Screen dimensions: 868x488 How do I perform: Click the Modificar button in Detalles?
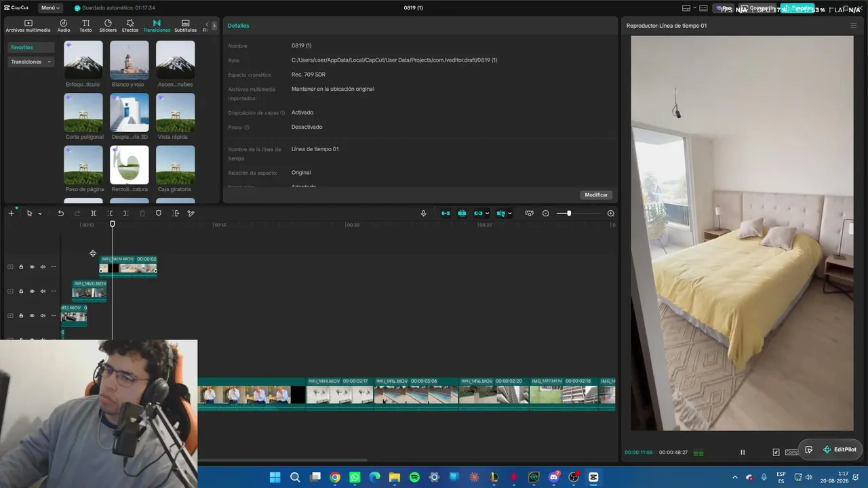pyautogui.click(x=596, y=195)
